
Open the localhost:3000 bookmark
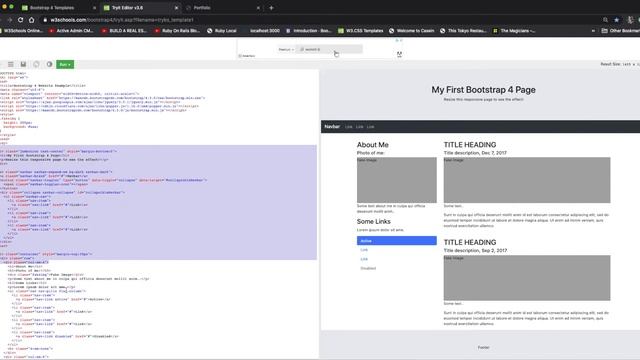tap(264, 31)
